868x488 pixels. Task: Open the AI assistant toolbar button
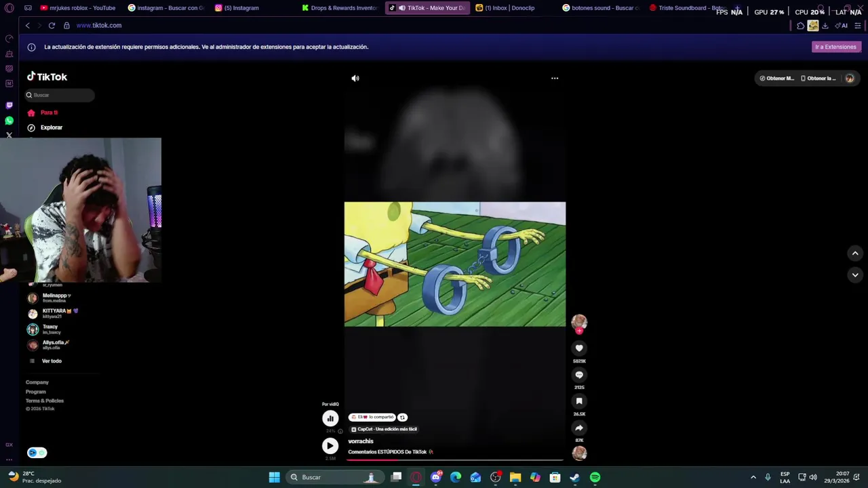[842, 26]
